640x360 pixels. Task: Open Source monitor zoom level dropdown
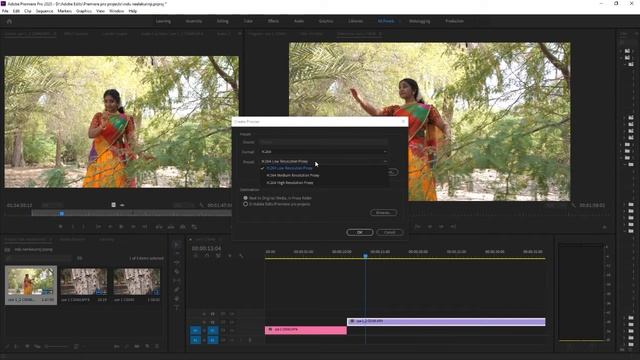52,205
